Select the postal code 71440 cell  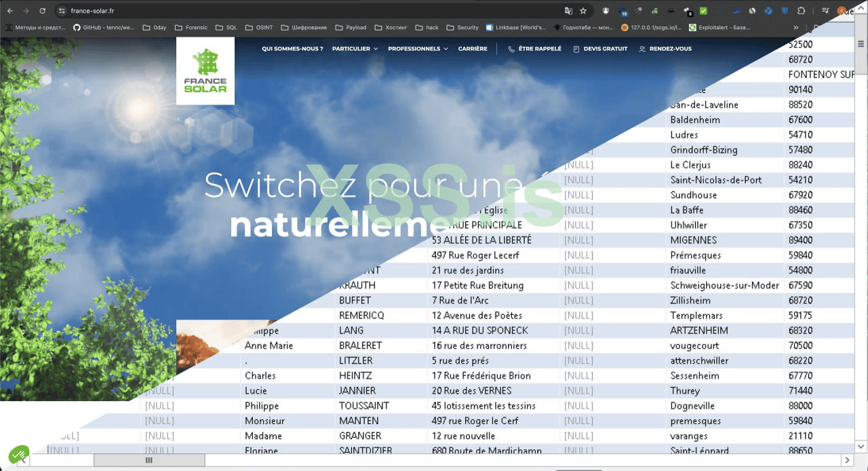tap(818, 391)
